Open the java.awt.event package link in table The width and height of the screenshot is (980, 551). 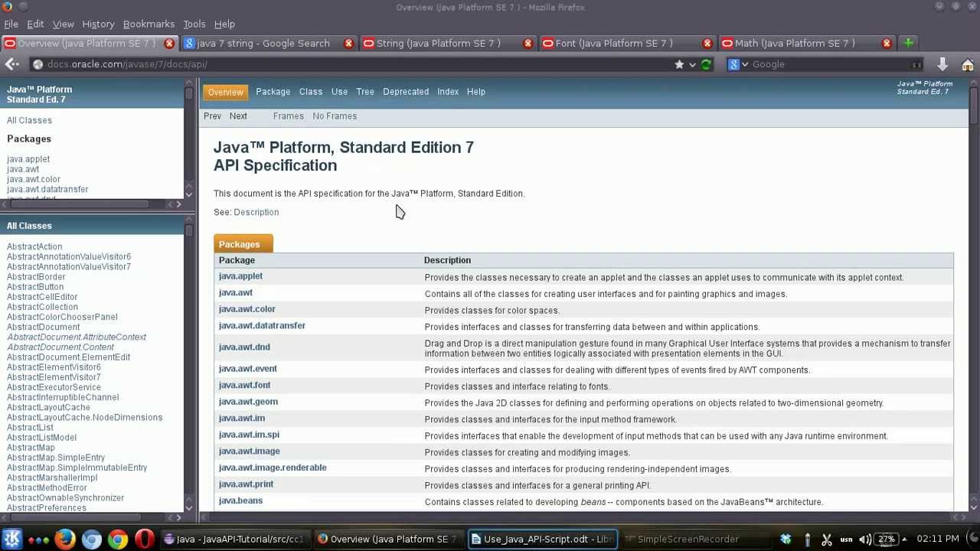[x=247, y=369]
